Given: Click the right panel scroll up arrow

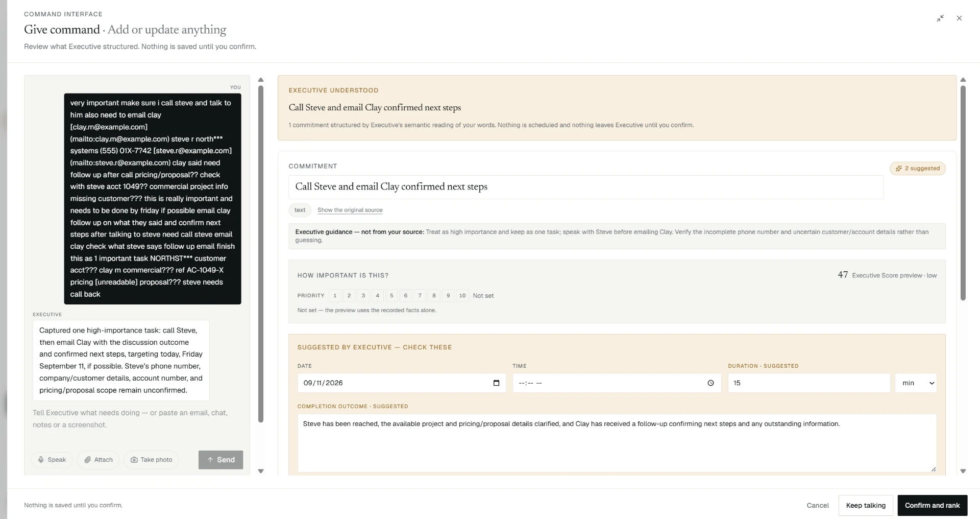Looking at the screenshot, I should (963, 80).
